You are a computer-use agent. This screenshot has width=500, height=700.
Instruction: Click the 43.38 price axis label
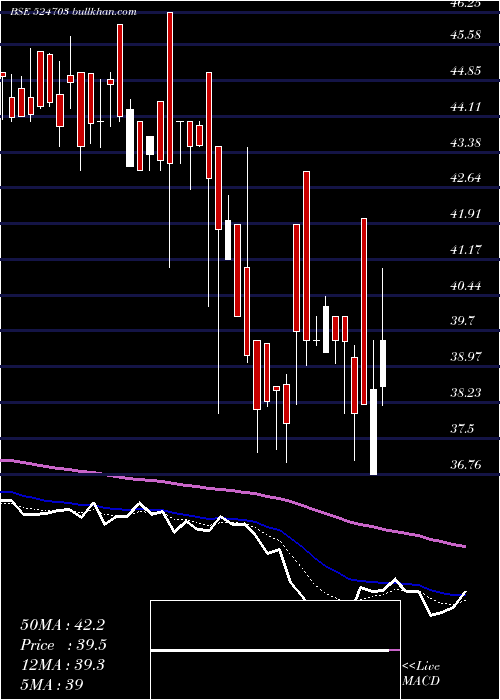click(x=466, y=142)
